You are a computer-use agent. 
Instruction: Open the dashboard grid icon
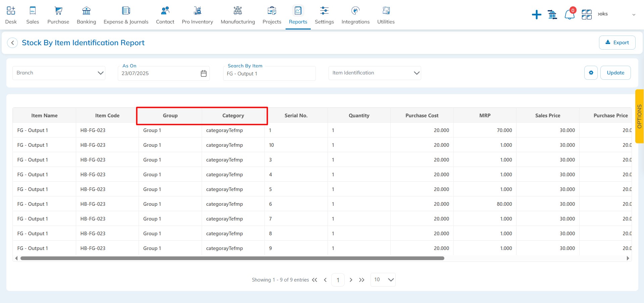[x=587, y=14]
